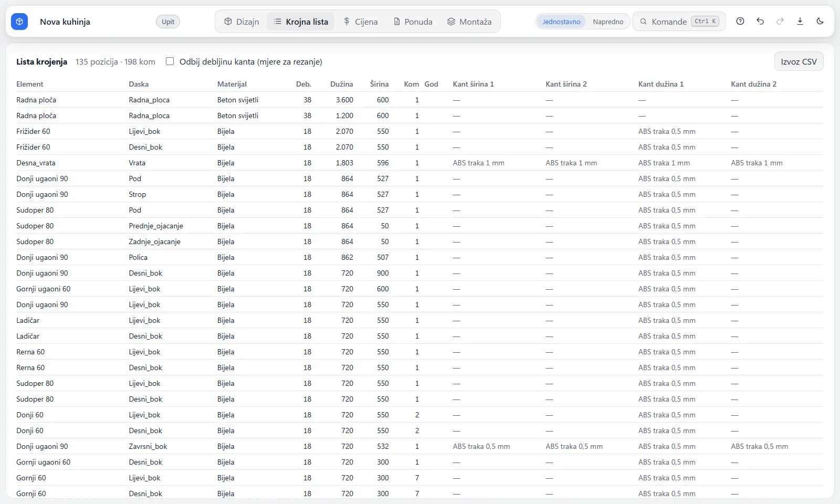Click the Izvoz CSV button
The width and height of the screenshot is (840, 504).
tap(799, 61)
